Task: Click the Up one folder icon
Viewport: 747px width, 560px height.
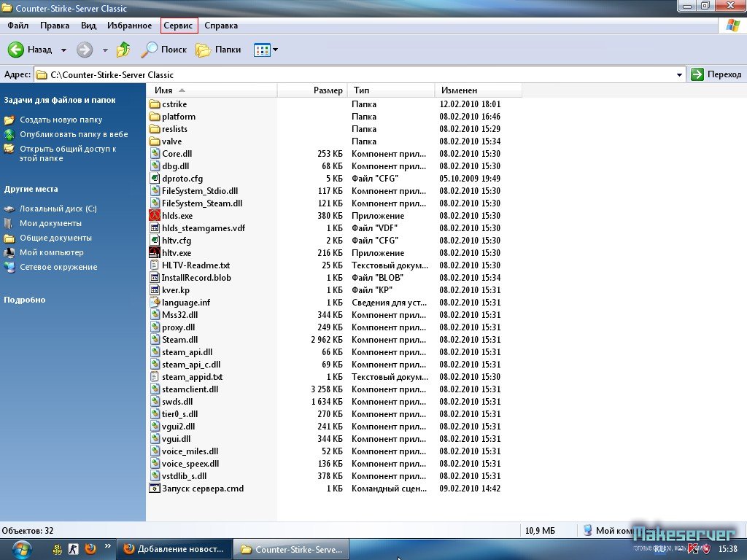Action: (x=124, y=50)
